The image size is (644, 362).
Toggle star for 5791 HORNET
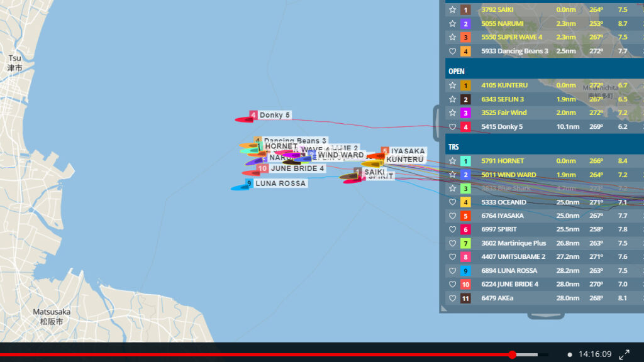[x=452, y=161]
